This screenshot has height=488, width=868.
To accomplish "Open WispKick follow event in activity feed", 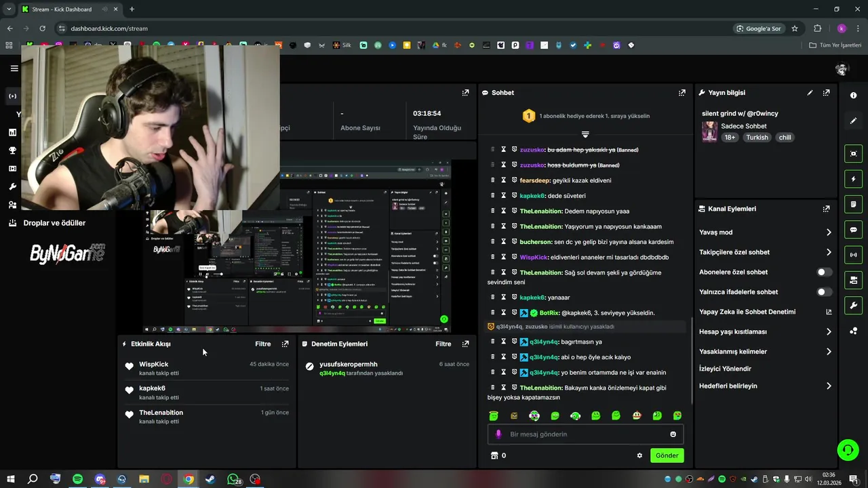I will (x=207, y=369).
